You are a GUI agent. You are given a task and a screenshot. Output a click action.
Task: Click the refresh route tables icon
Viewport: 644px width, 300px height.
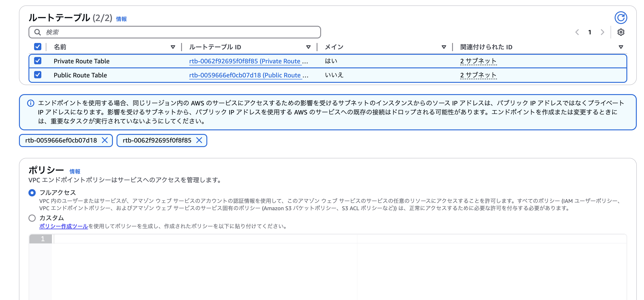point(621,18)
